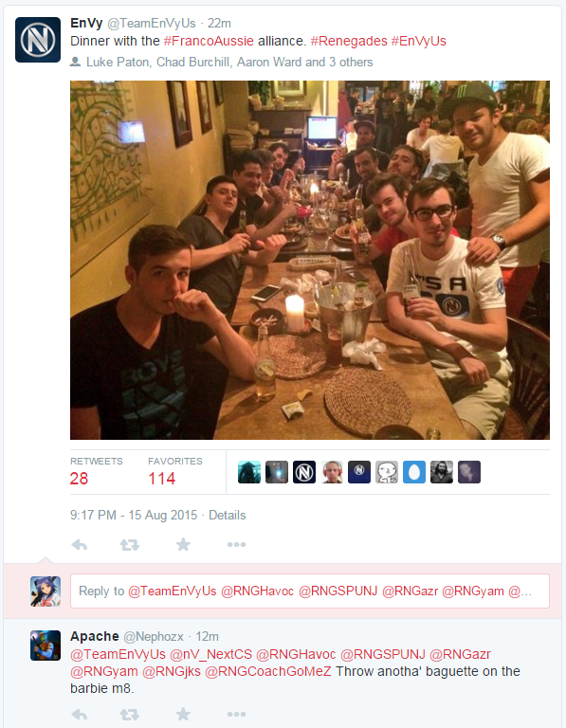Open the dinner photo attached to tweet
The image size is (566, 728).
[310, 260]
